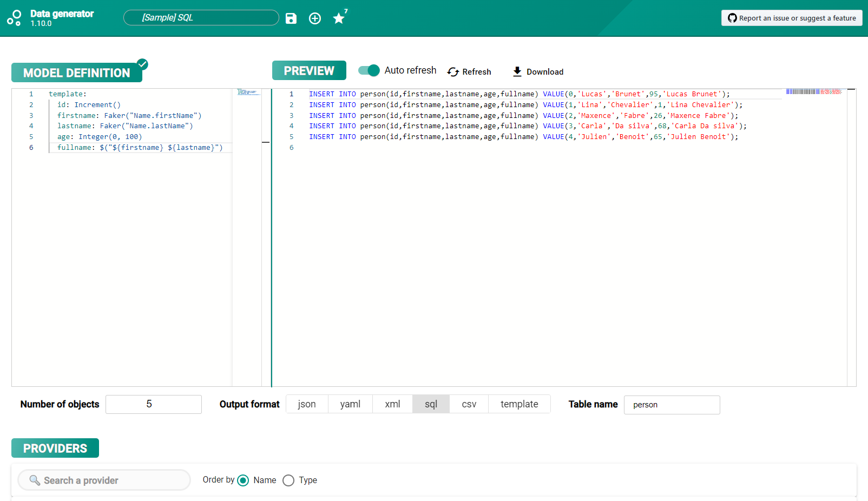Toggle the Auto refresh switch
This screenshot has height=501, width=868.
[369, 70]
